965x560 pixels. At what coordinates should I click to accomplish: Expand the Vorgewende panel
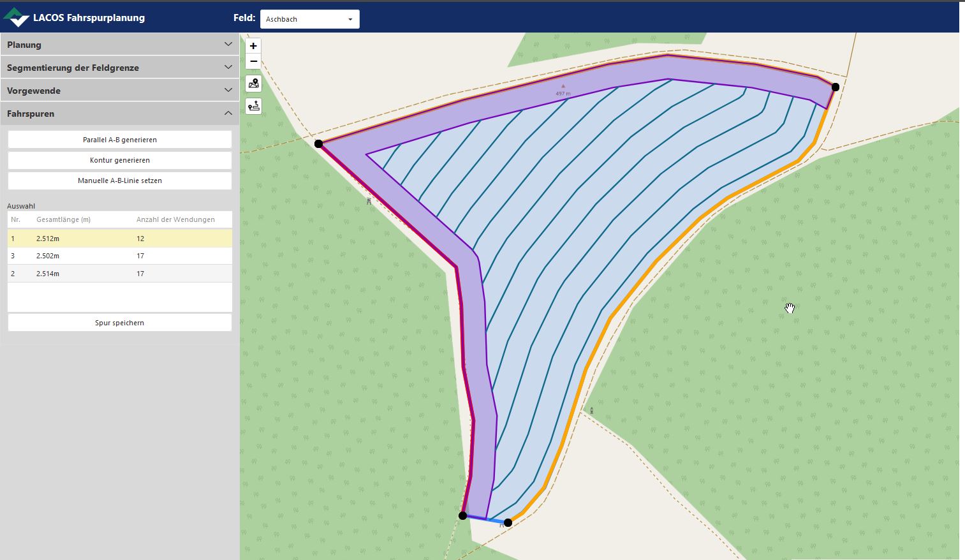[x=119, y=91]
